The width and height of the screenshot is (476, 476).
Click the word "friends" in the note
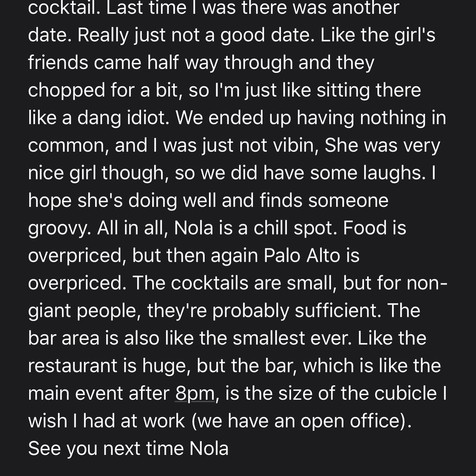[x=58, y=63]
